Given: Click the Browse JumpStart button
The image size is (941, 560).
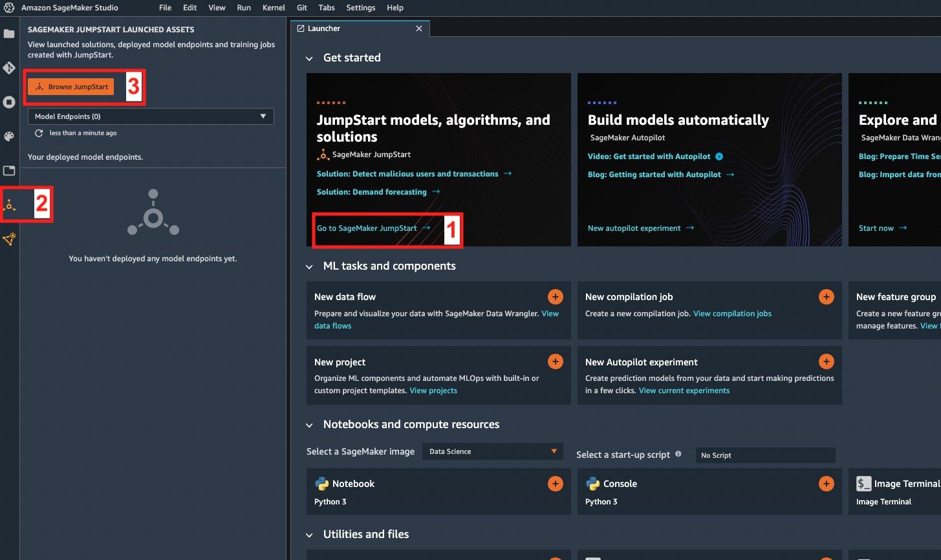Looking at the screenshot, I should tap(70, 85).
